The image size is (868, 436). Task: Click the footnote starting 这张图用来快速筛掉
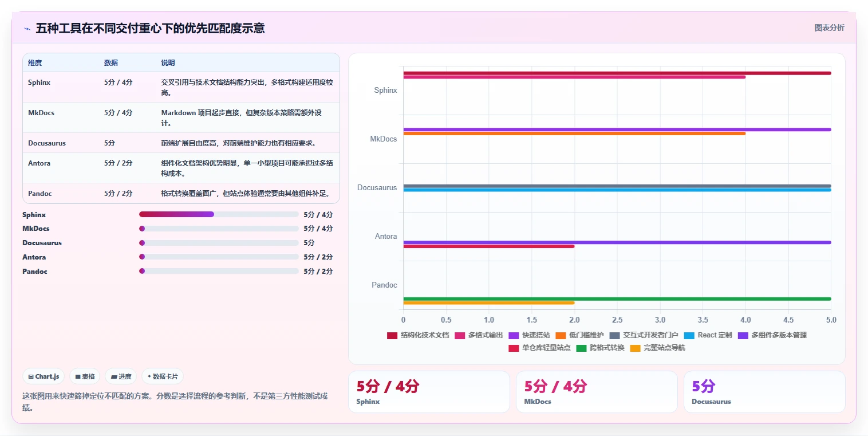(x=175, y=402)
